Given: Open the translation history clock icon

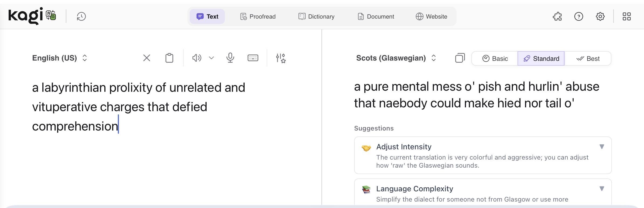Looking at the screenshot, I should (x=81, y=16).
